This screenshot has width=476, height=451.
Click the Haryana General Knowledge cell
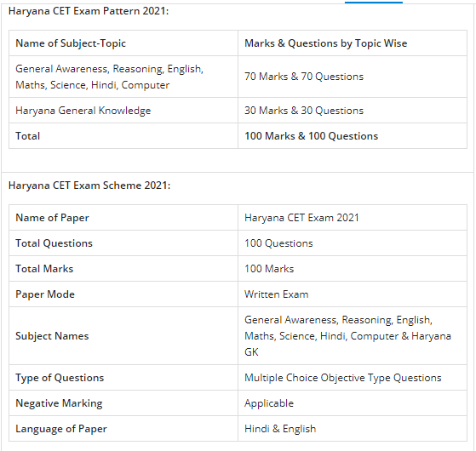click(123, 111)
